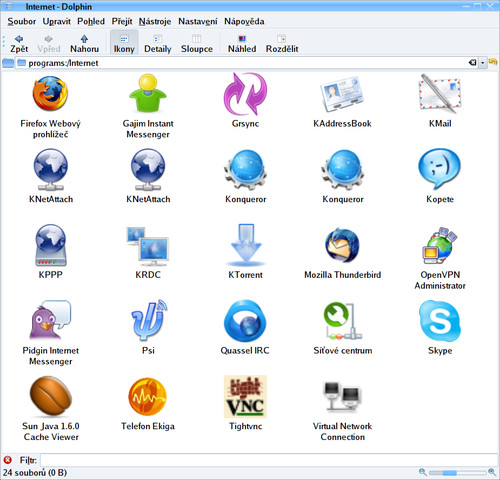Switch to Detaily view mode
Screen dimensions: 500x480
158,43
